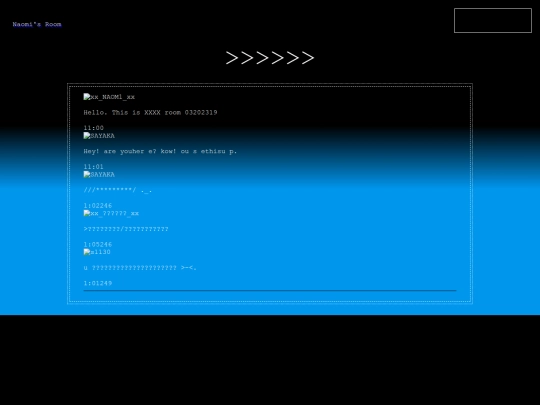This screenshot has width=540, height=405.
Task: Click the broken avatar image beside xx_NAOMl_xx
Action: [109, 97]
